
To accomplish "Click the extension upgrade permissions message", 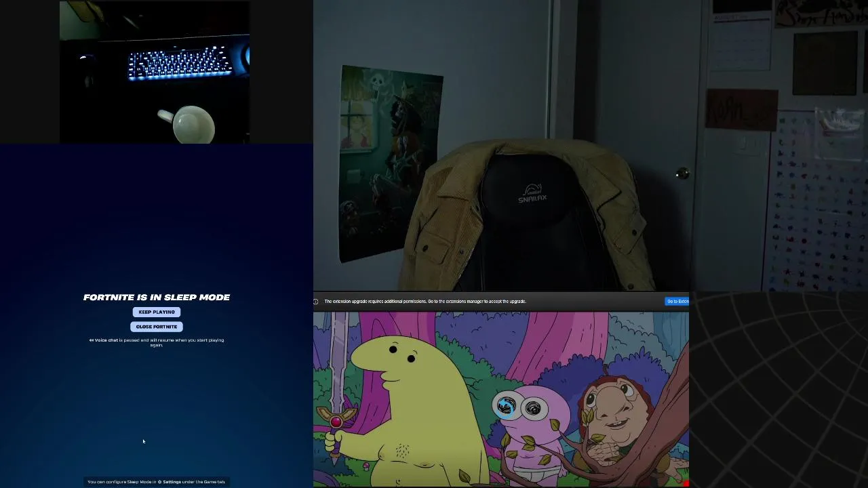I will [425, 302].
